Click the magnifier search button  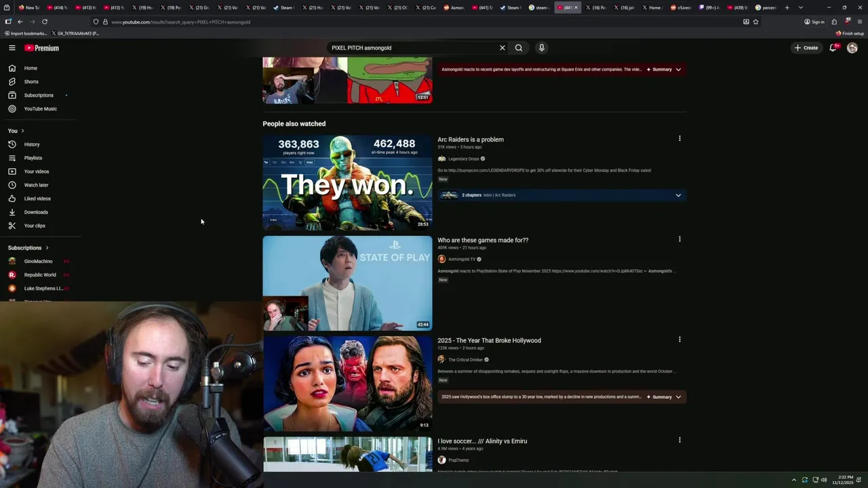coord(519,48)
